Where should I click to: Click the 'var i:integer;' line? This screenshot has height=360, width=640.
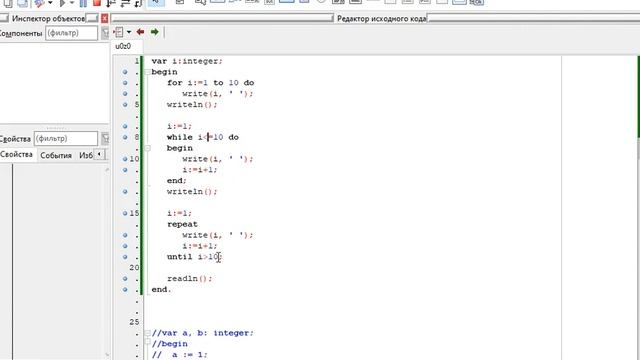click(187, 61)
